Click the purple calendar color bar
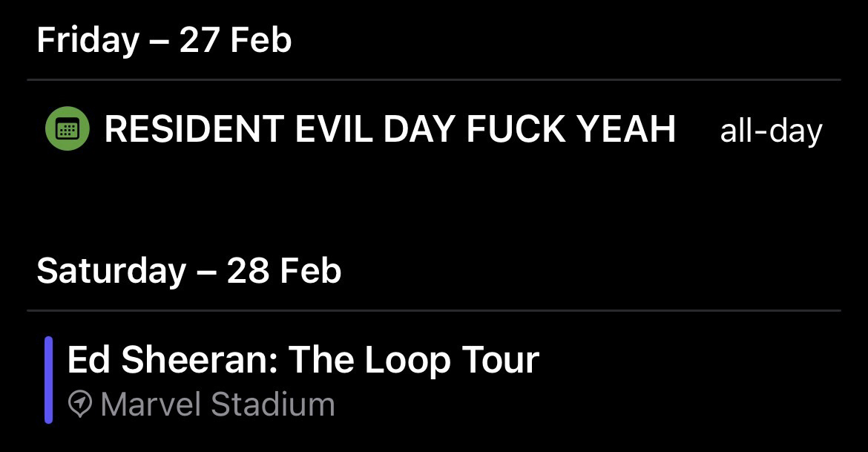This screenshot has width=868, height=452. click(48, 380)
